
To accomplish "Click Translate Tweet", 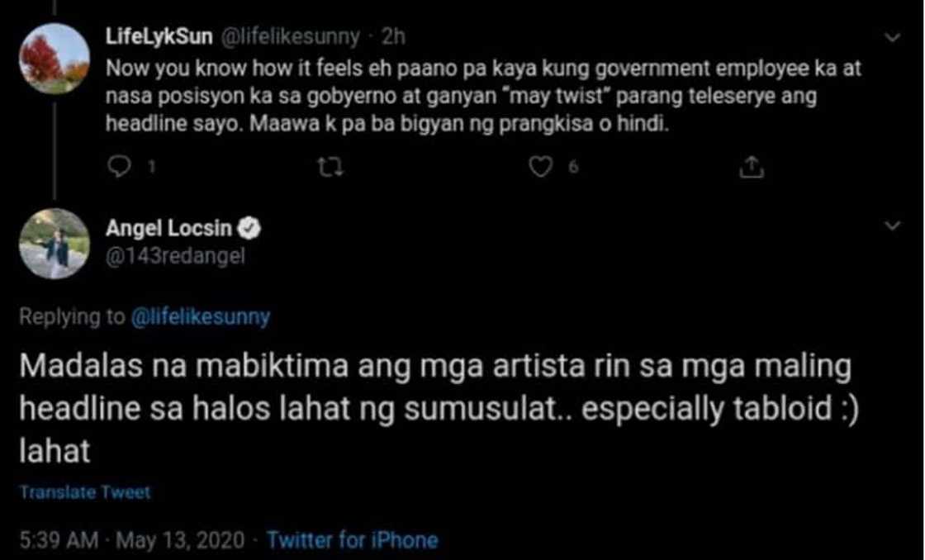I will coord(85,493).
